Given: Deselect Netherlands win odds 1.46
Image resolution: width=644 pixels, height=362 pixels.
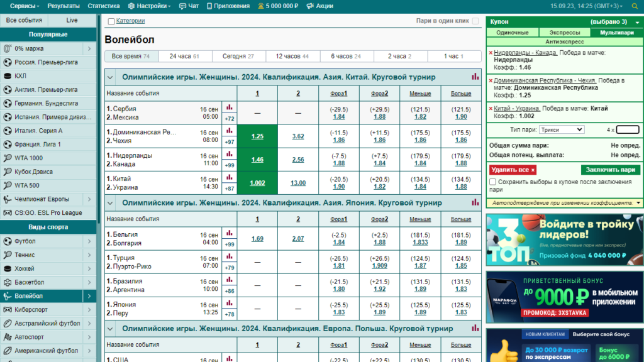Looking at the screenshot, I should click(257, 160).
